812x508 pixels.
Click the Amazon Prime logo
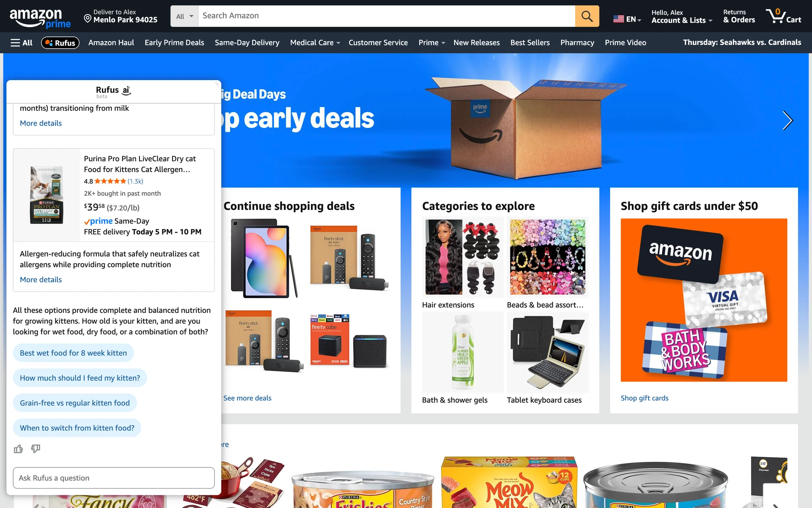pyautogui.click(x=40, y=18)
